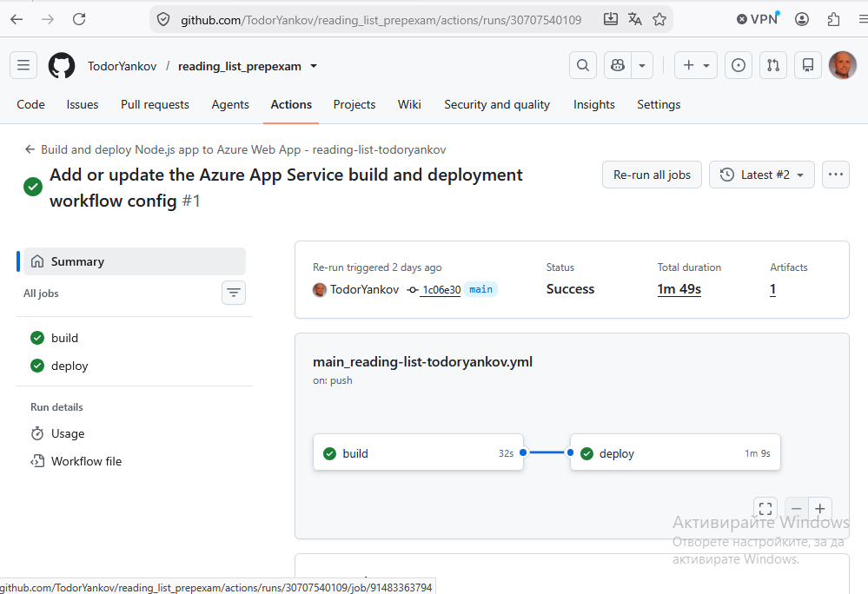The width and height of the screenshot is (868, 594).
Task: Open GitHub Copilot chat icon
Action: pyautogui.click(x=618, y=65)
